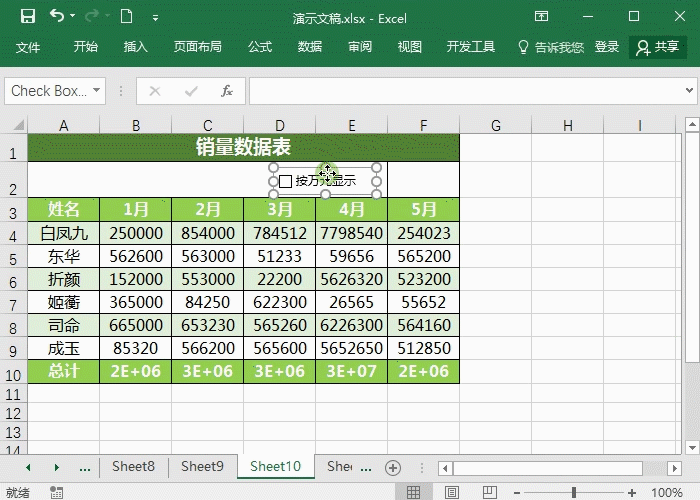Tick the 按万元显示 checkbox
Screen dimensions: 700x500
(x=286, y=181)
